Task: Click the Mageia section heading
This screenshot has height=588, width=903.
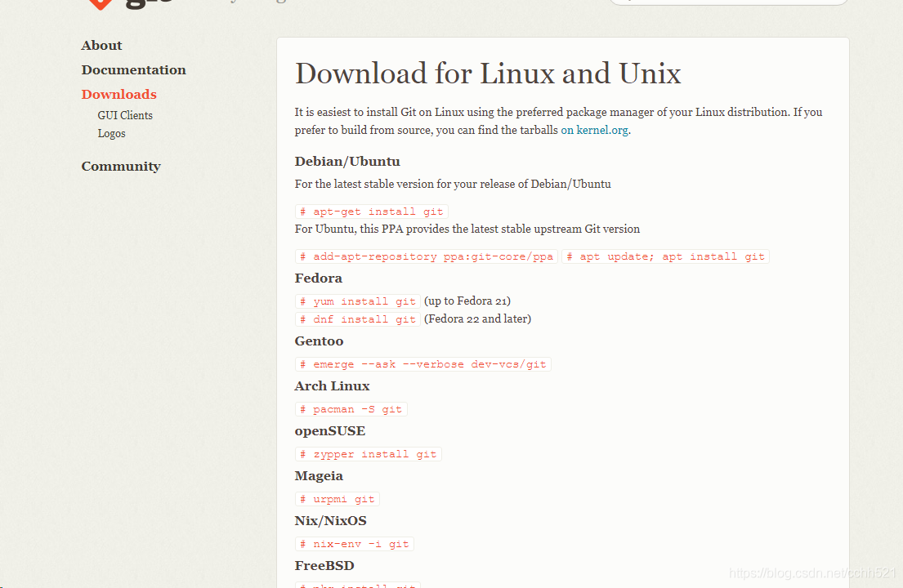Action: 319,476
